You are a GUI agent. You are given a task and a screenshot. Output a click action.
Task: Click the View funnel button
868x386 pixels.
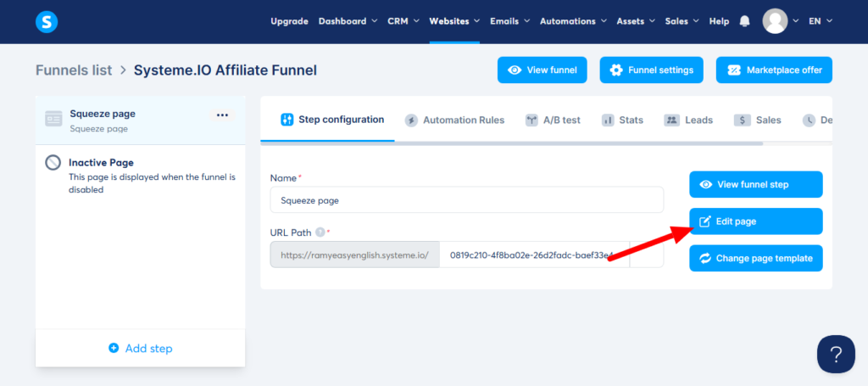542,70
